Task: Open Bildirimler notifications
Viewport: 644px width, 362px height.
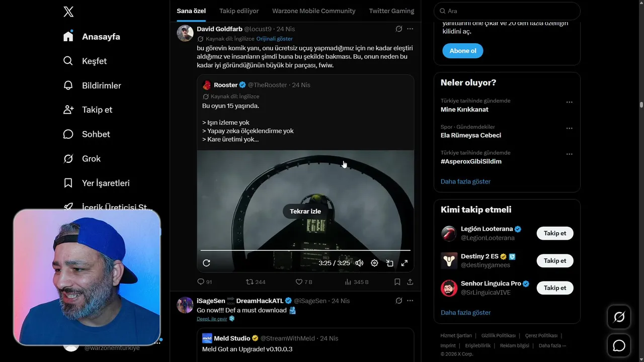Action: pos(93,85)
